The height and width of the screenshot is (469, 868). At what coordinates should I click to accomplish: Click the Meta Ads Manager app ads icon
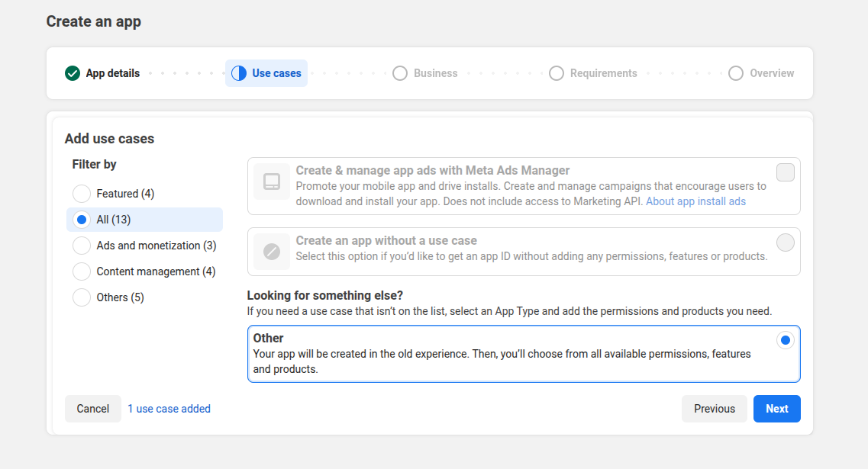pyautogui.click(x=272, y=181)
